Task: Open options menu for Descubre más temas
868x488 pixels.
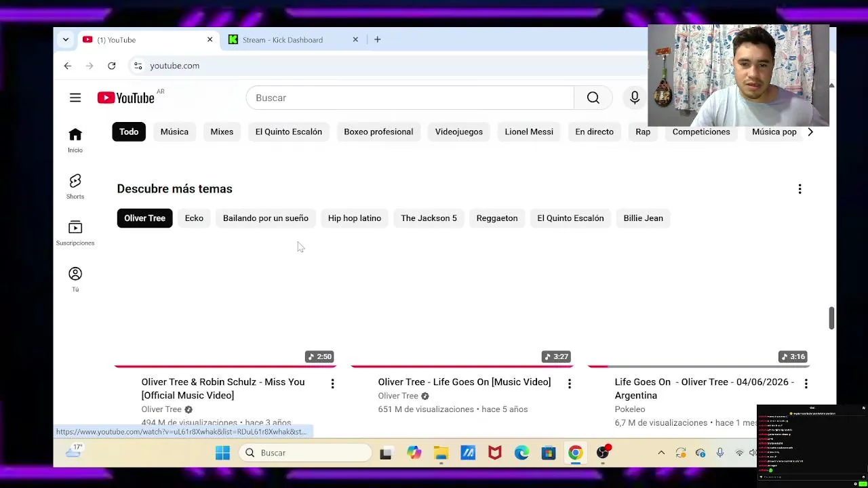Action: click(800, 189)
